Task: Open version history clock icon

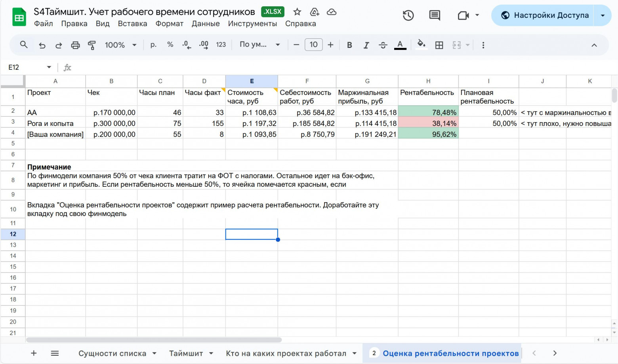Action: point(408,15)
